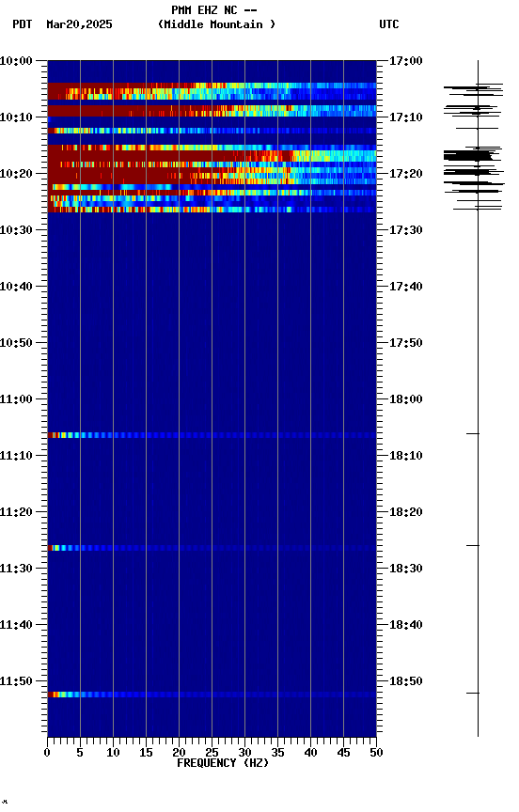Click the '17:40' UTC time label
Screen dimensions: 519x812
(x=406, y=287)
